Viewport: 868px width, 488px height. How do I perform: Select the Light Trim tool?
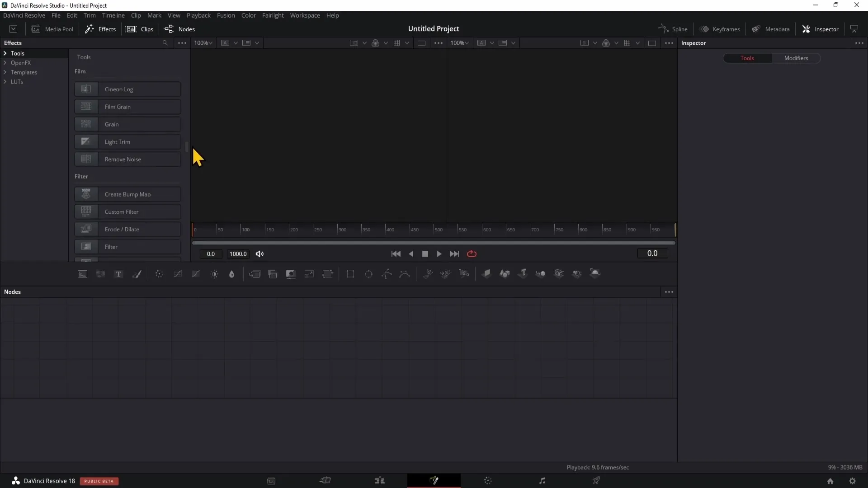[127, 142]
